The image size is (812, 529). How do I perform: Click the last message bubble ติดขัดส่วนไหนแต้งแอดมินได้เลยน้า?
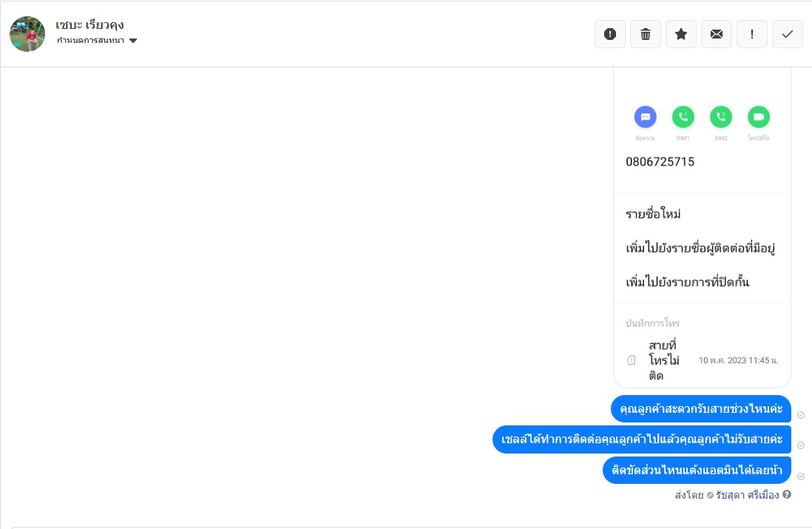point(697,470)
